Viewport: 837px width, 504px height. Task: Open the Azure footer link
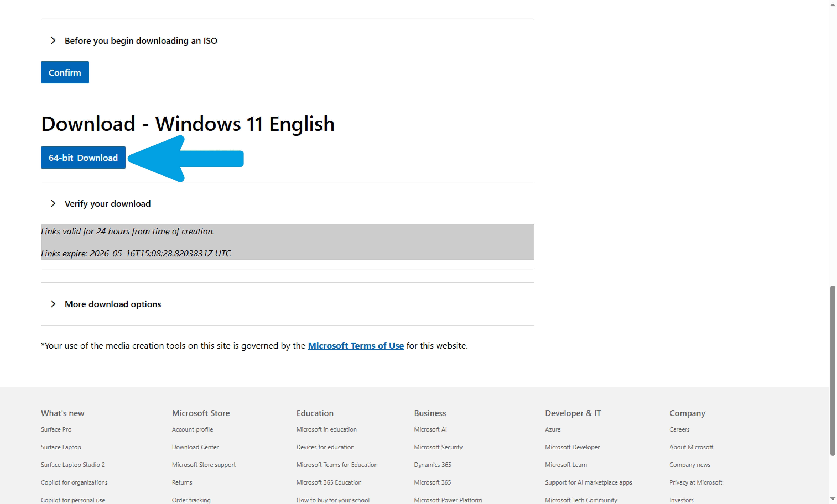tap(553, 429)
